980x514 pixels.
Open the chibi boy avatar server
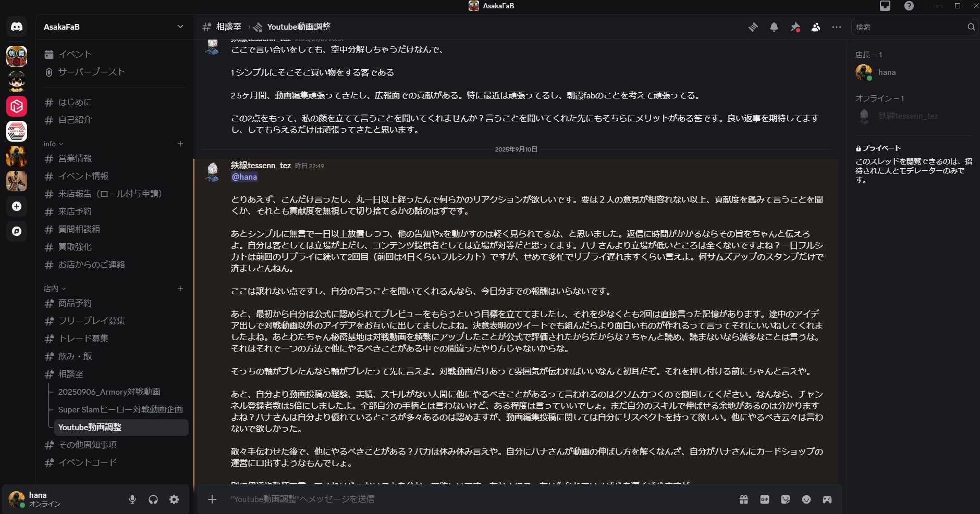click(17, 81)
